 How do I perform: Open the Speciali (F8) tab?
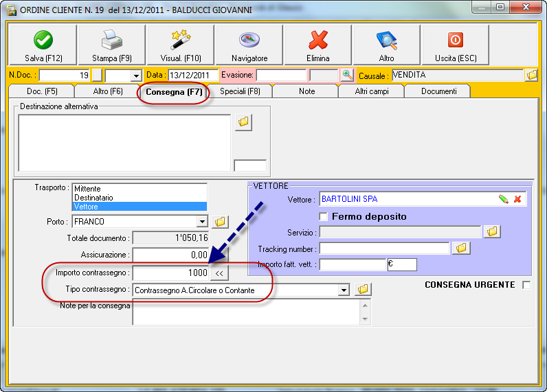[240, 91]
